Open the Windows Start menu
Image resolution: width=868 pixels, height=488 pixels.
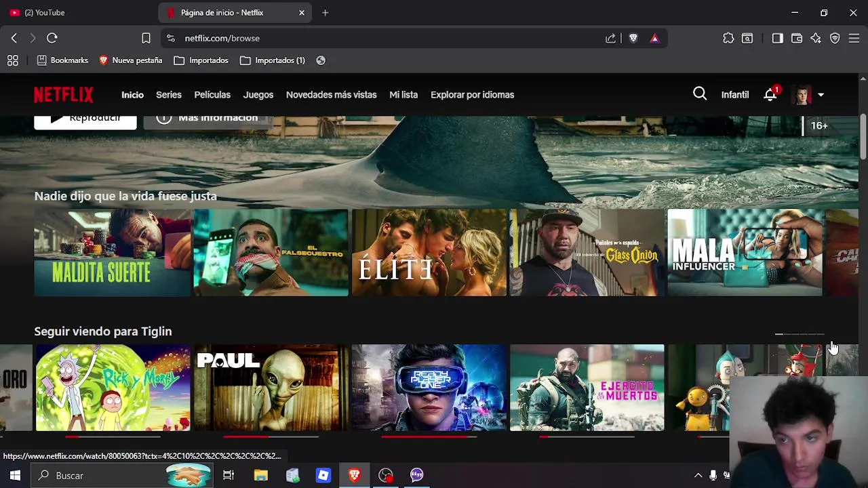(15, 475)
